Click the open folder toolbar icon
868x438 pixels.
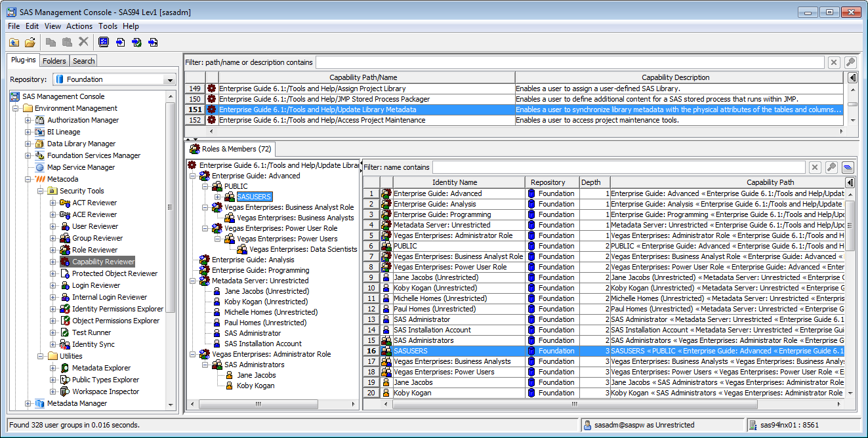tap(30, 42)
